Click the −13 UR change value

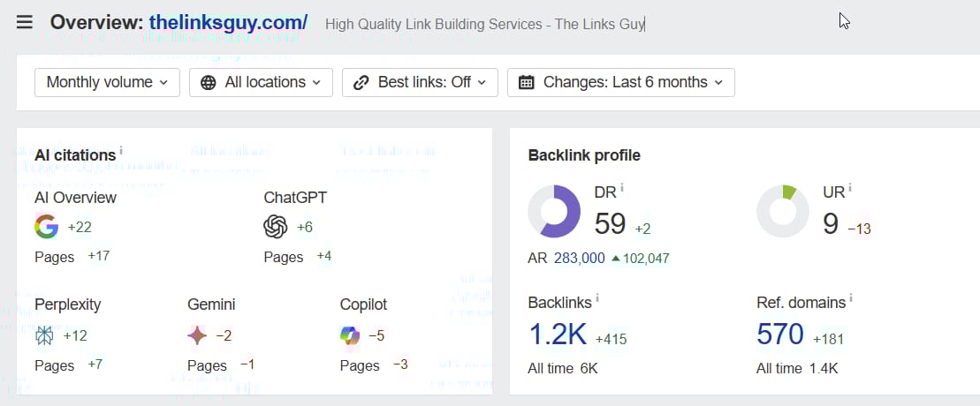pyautogui.click(x=859, y=229)
